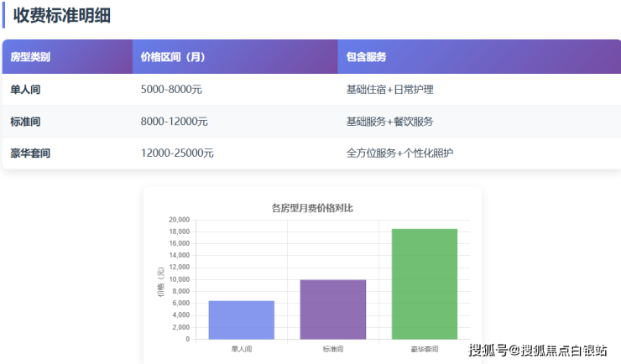Select the purple 标准间 bar in the chart
The height and width of the screenshot is (364, 621).
[x=333, y=309]
